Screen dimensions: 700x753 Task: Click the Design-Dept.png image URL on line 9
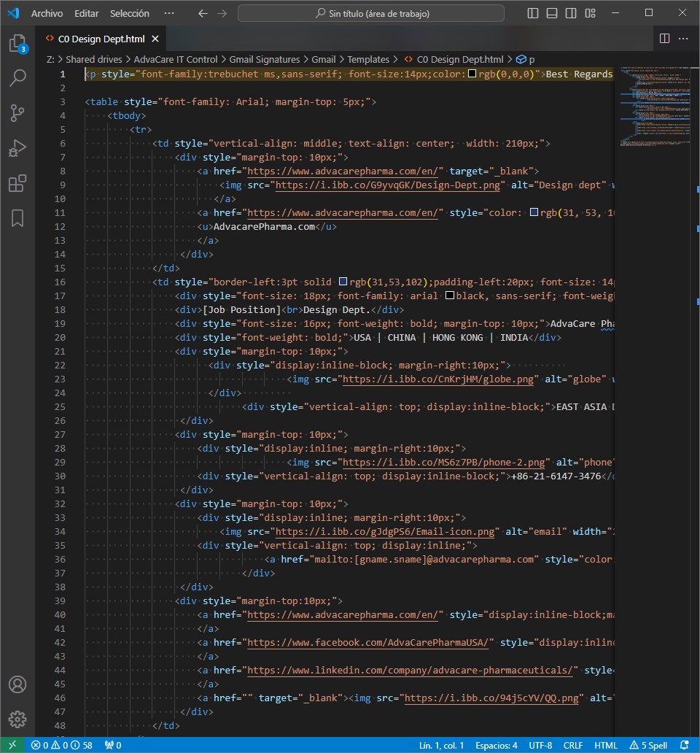388,185
